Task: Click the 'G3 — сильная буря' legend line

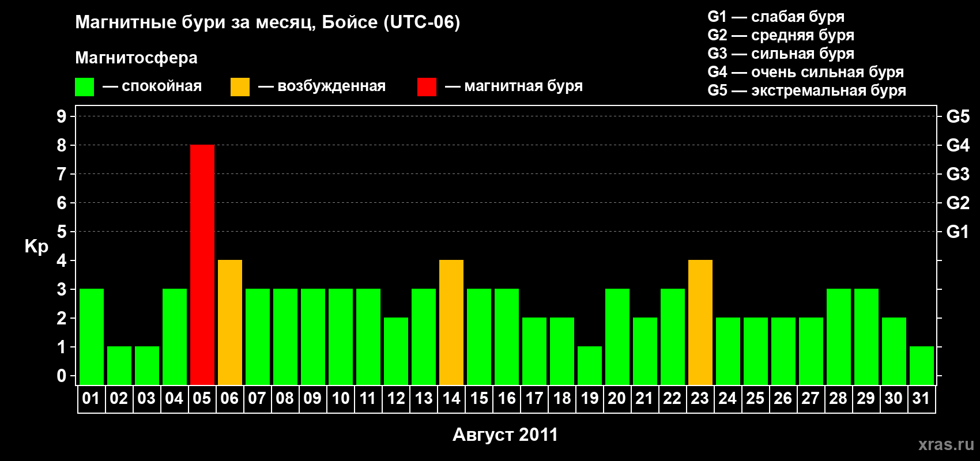Action: [781, 54]
